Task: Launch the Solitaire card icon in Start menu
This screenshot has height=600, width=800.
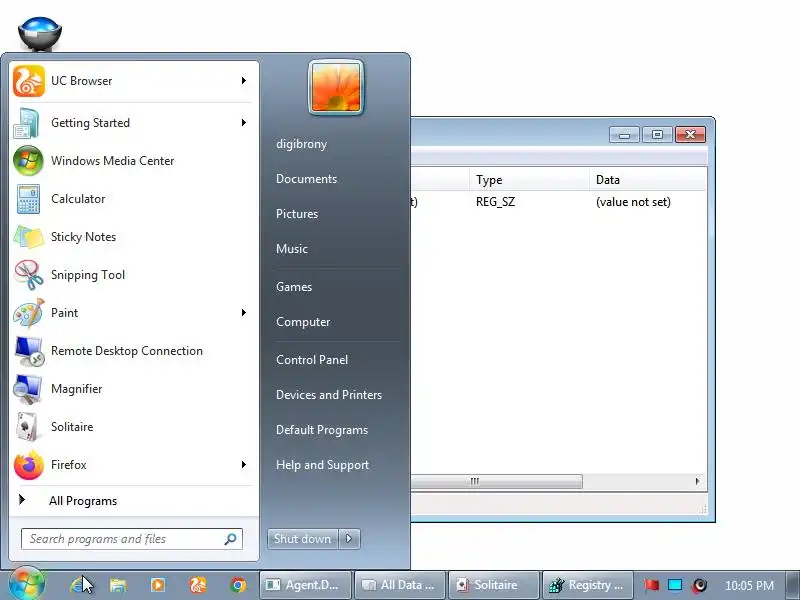Action: click(x=27, y=427)
